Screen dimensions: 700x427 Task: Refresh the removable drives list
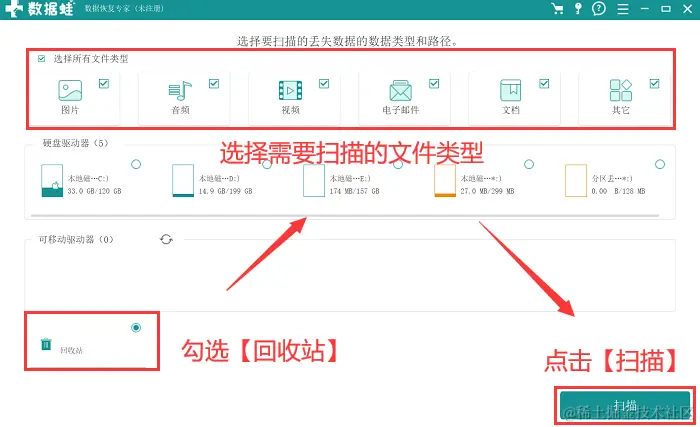tap(166, 239)
